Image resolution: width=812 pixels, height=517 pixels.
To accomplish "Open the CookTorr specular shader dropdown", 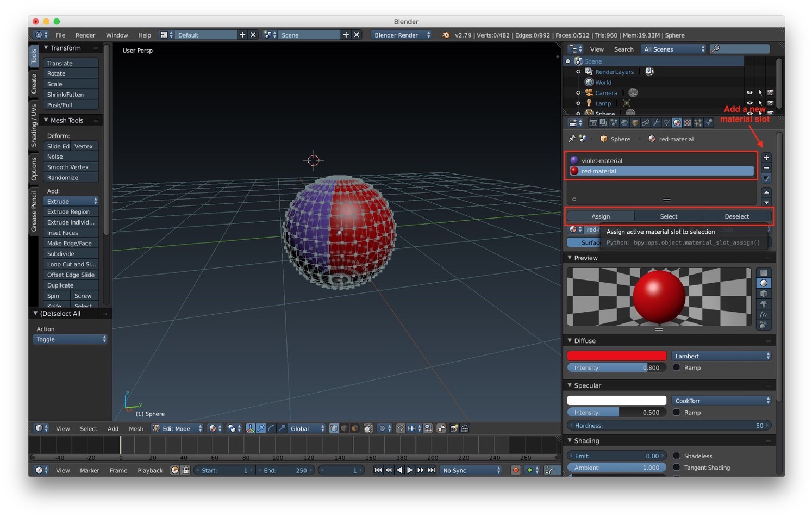I will click(722, 401).
